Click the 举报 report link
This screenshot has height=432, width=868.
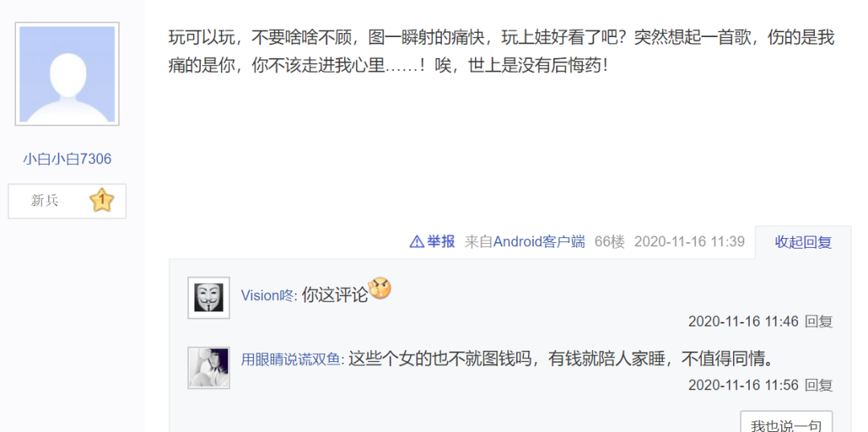[440, 241]
